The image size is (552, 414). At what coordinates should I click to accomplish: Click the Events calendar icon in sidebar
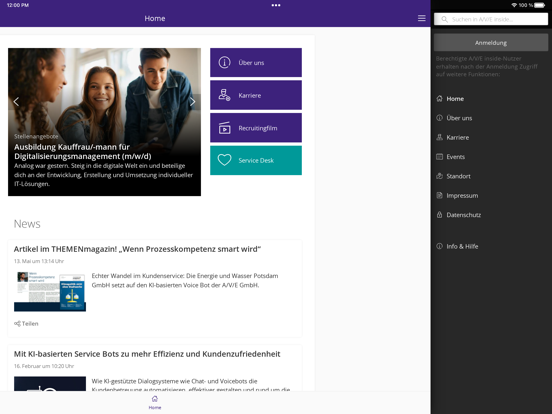439,157
